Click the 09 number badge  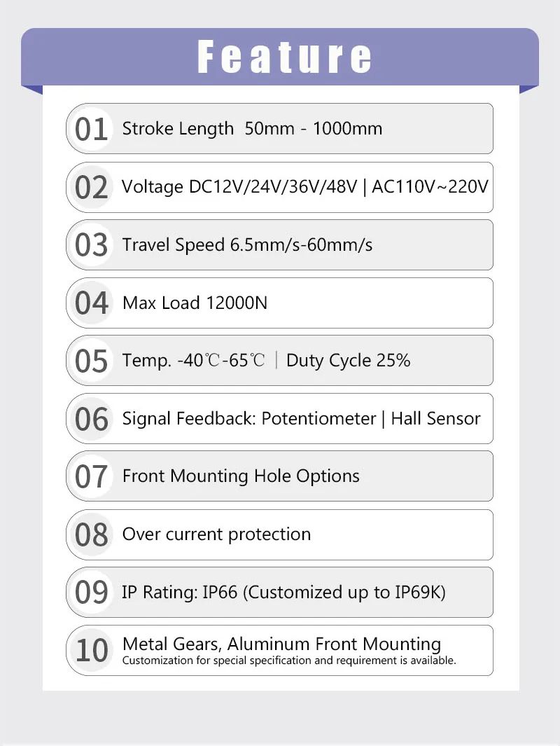point(92,593)
